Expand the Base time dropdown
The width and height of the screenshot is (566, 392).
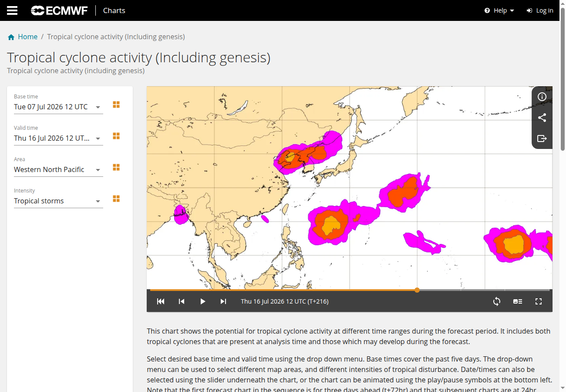[x=58, y=107]
